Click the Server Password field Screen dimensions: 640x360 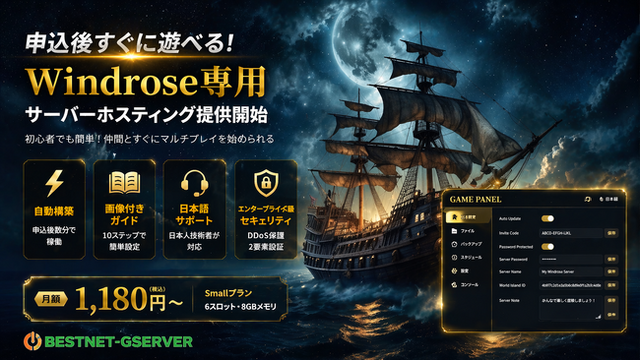tap(571, 259)
